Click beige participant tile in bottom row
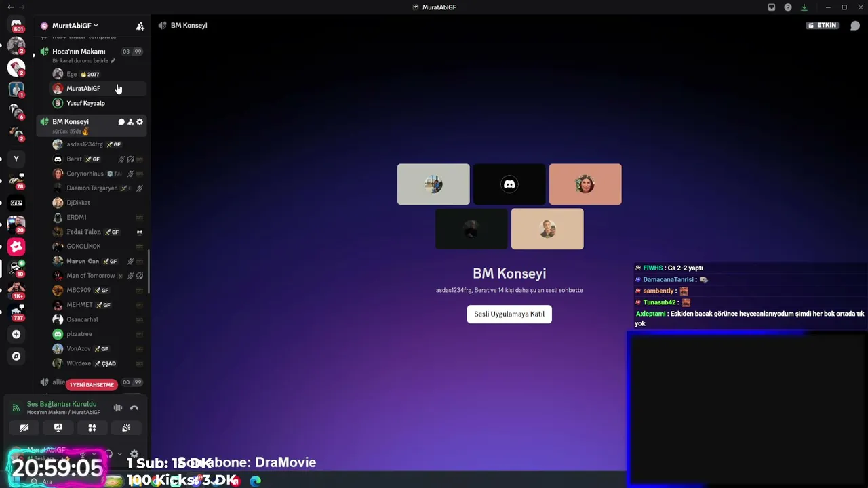This screenshot has width=868, height=488. (547, 229)
